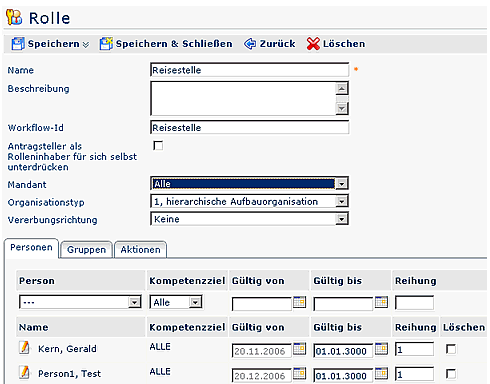
Task: Switch to the Gruppen tab
Action: tap(86, 250)
